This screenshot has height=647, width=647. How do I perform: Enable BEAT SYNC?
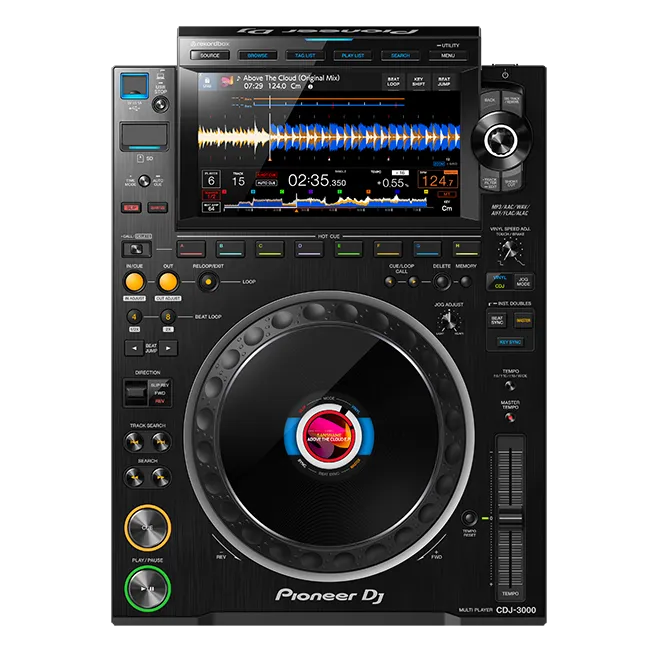497,320
